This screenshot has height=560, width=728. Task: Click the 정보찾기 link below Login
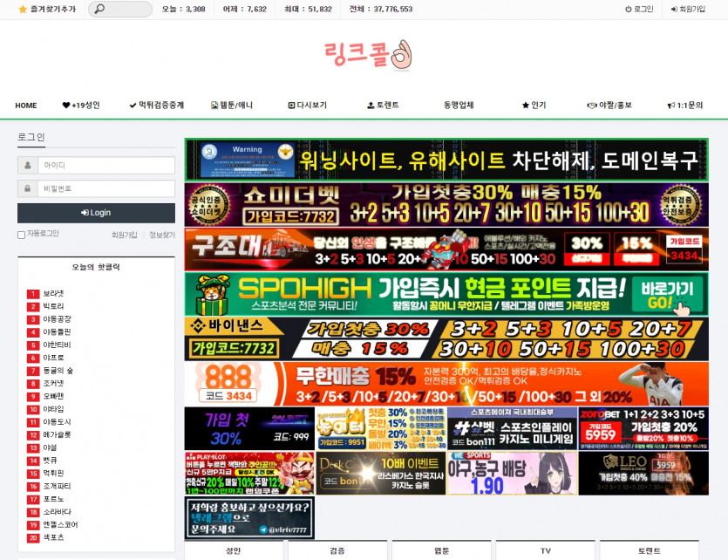pyautogui.click(x=161, y=235)
